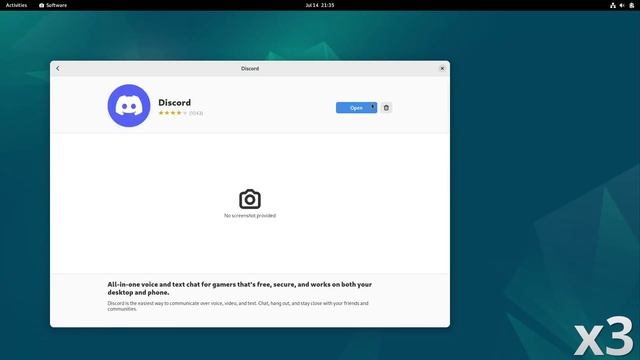Go back using the header arrow
Viewport: 640px width, 360px height.
point(58,69)
